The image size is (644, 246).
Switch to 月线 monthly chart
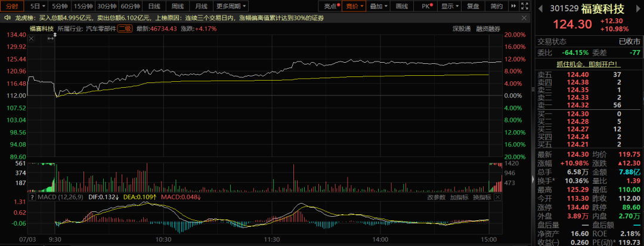[x=202, y=6]
